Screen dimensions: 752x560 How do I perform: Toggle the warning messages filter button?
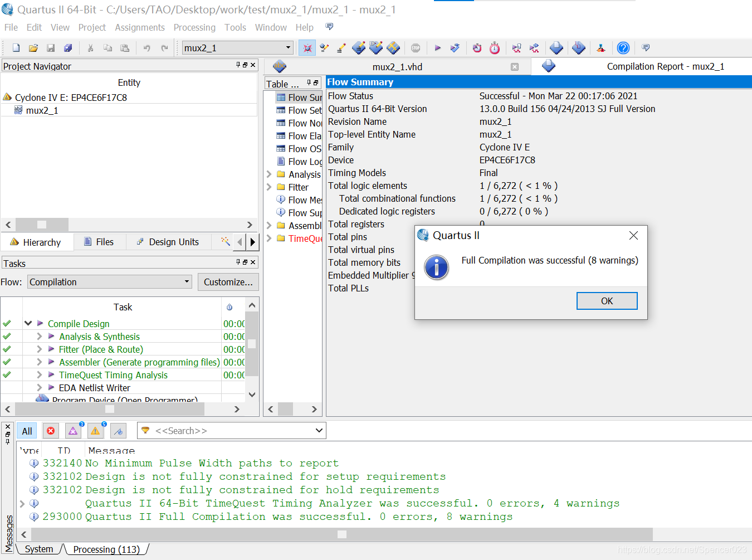[x=95, y=431]
